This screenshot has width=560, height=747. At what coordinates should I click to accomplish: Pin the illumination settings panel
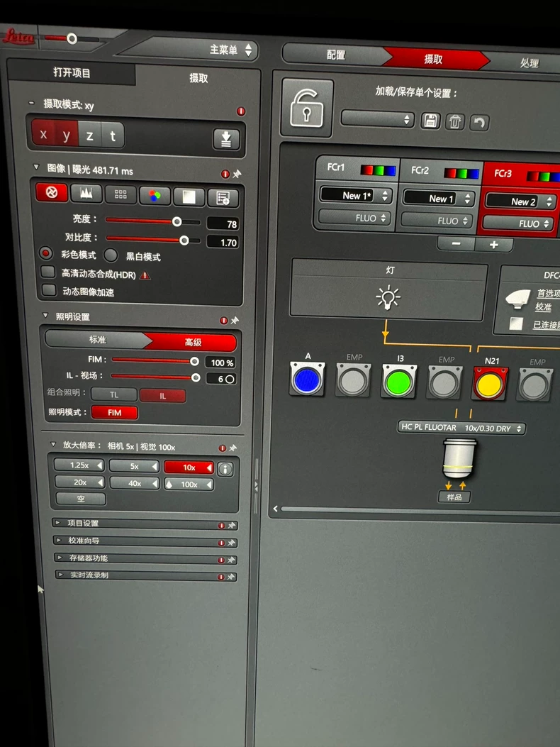tap(235, 321)
